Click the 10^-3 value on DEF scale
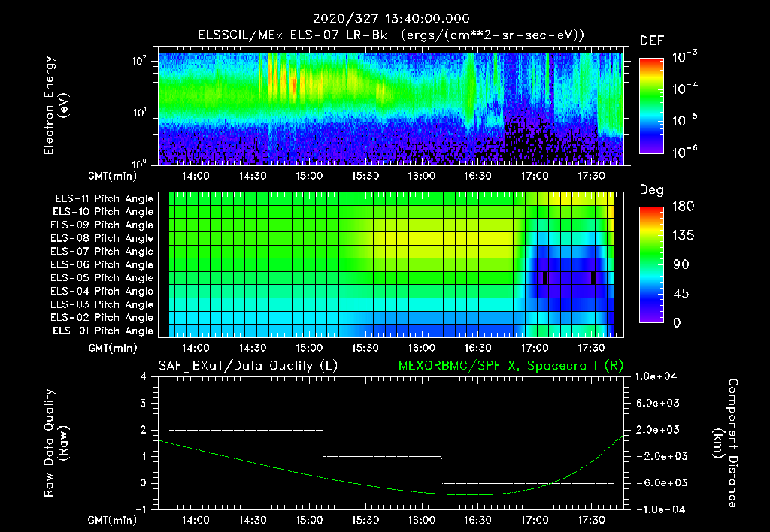 684,56
